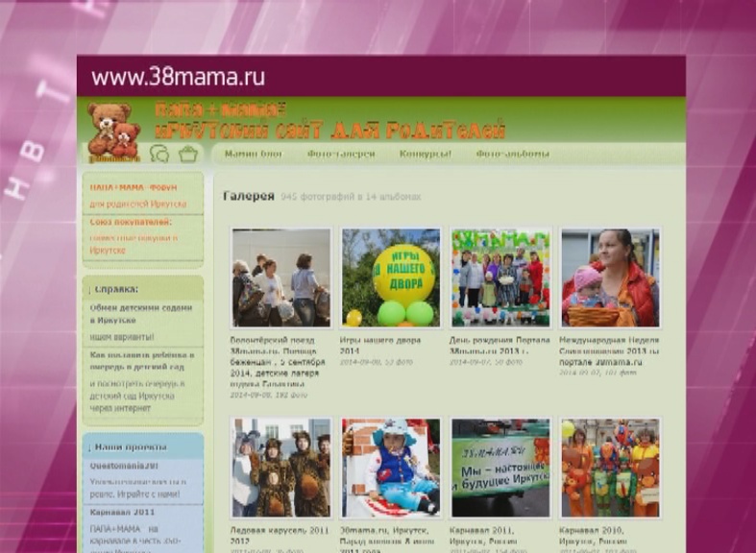Open the Фотогалереи menu item
This screenshot has height=553, width=756.
[x=341, y=155]
